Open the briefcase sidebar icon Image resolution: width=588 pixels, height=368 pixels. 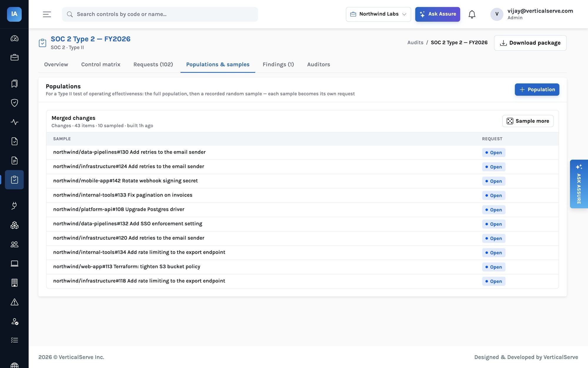point(14,57)
